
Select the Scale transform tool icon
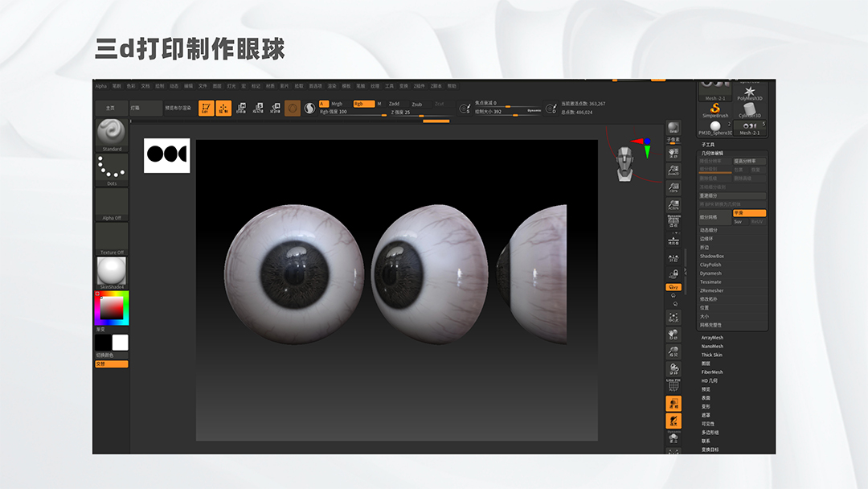259,108
